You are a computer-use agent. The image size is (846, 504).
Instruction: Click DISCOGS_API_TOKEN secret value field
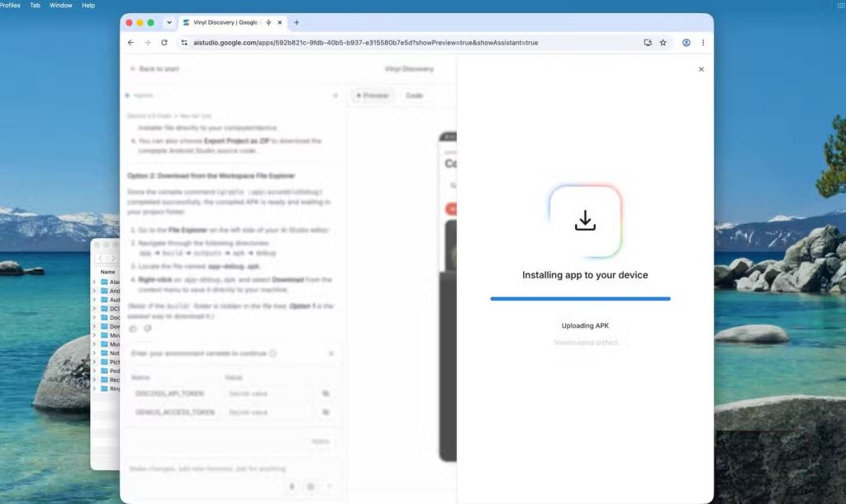tap(269, 394)
